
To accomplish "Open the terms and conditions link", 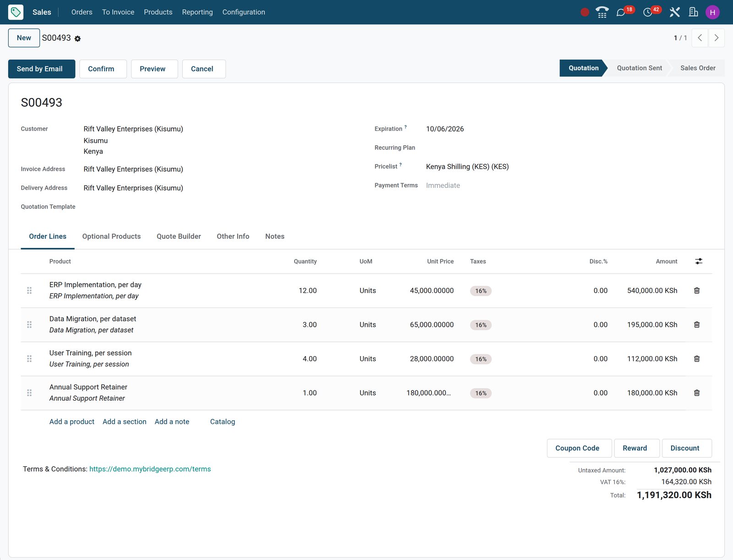I will pos(150,469).
